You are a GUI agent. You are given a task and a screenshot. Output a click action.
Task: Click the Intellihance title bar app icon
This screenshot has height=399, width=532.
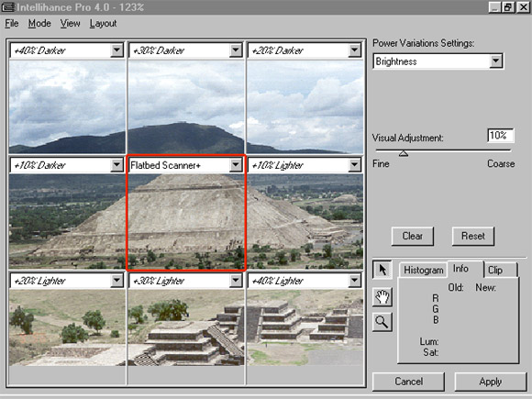tap(8, 6)
